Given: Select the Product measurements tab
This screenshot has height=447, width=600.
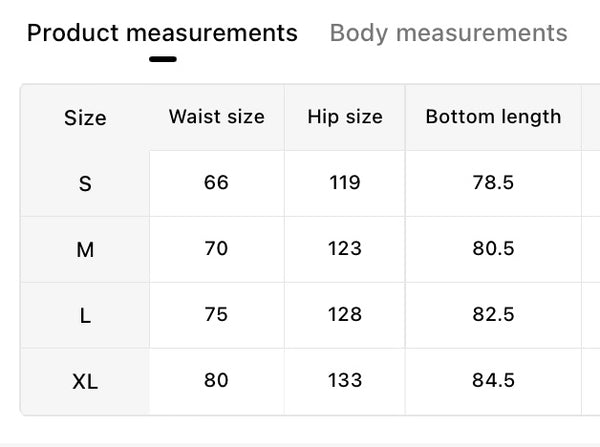Looking at the screenshot, I should coord(162,33).
